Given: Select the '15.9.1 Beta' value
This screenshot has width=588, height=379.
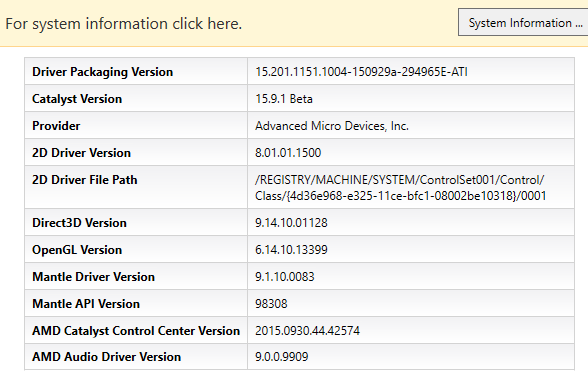Looking at the screenshot, I should [x=284, y=99].
